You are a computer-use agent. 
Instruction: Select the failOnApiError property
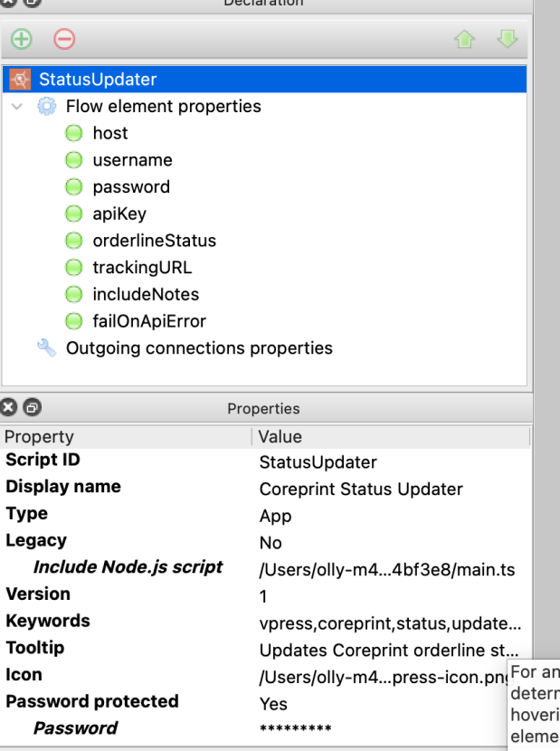148,321
